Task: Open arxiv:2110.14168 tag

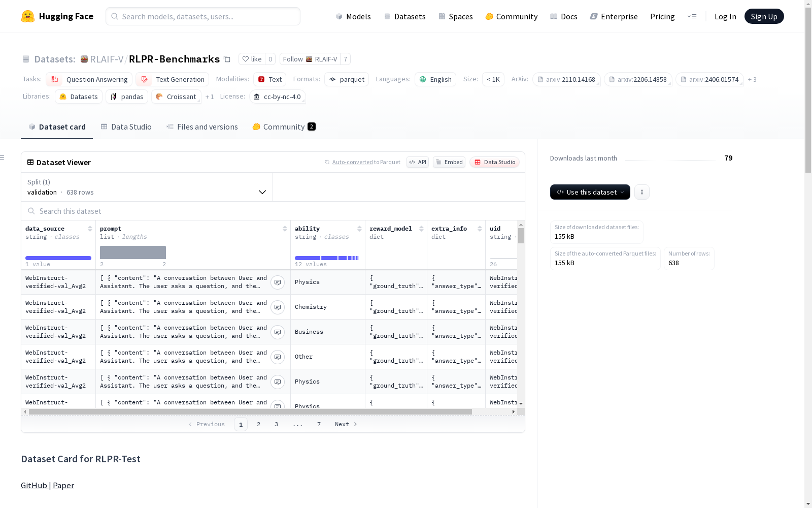Action: click(x=566, y=79)
